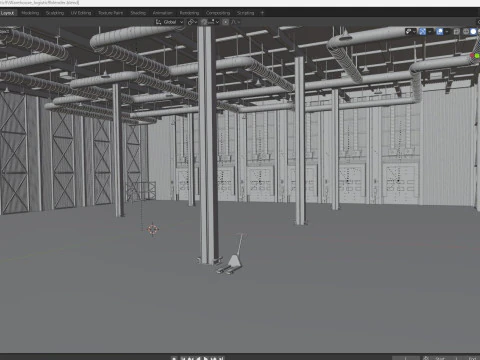
Task: Switch to the Shading workspace tab
Action: tap(138, 13)
